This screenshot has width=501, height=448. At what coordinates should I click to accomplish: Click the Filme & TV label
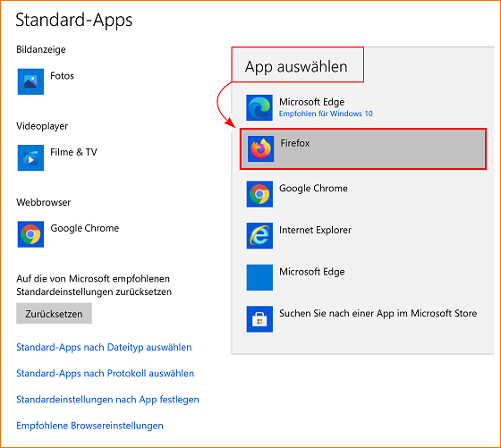73,152
